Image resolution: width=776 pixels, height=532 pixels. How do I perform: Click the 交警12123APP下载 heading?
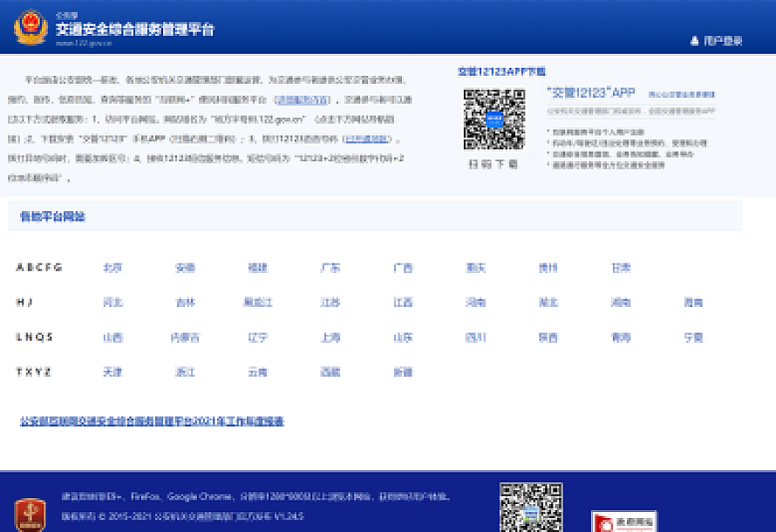click(x=501, y=72)
